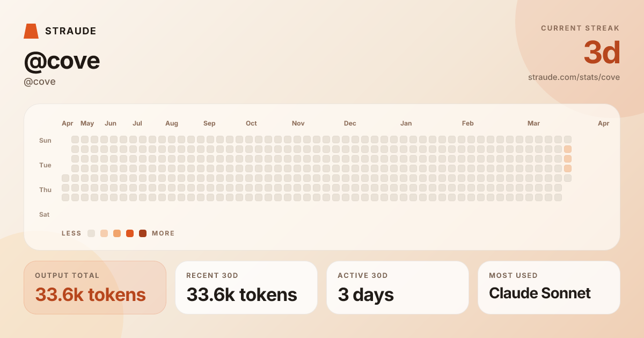Click the LESS legend label
The width and height of the screenshot is (644, 338).
[x=71, y=233]
